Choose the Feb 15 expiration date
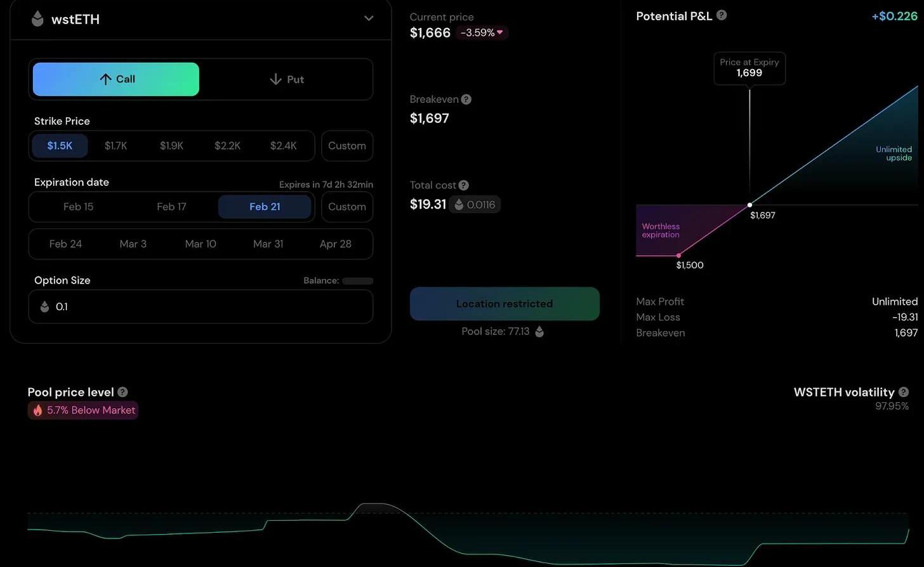Viewport: 924px width, 567px height. (78, 207)
